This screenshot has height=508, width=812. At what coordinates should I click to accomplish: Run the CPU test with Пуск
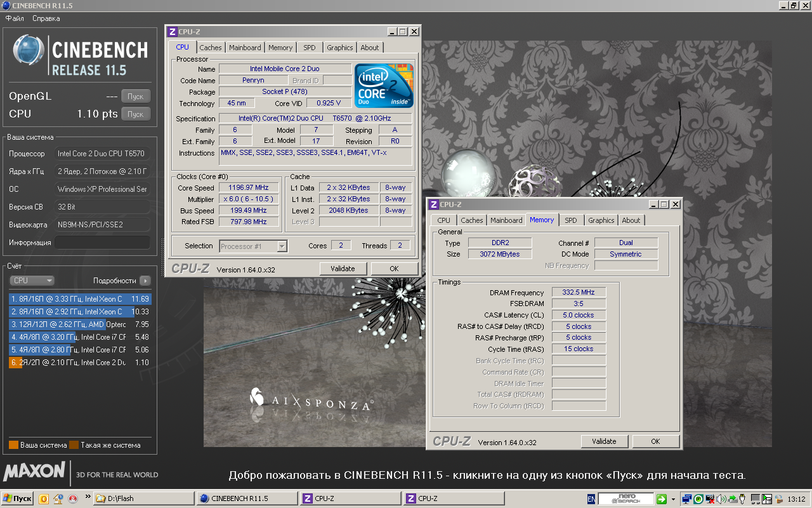click(136, 114)
